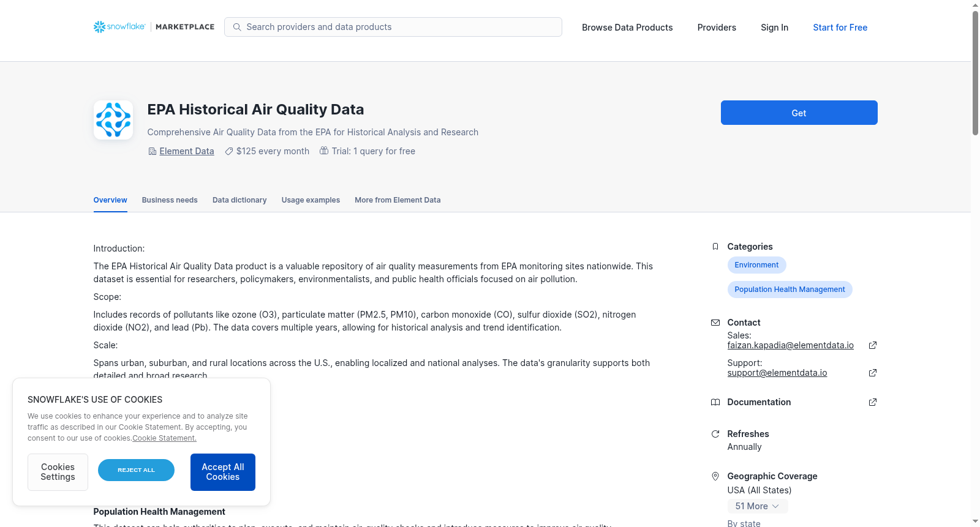
Task: Click the refresh icon beside Refreshes
Action: pyautogui.click(x=715, y=434)
